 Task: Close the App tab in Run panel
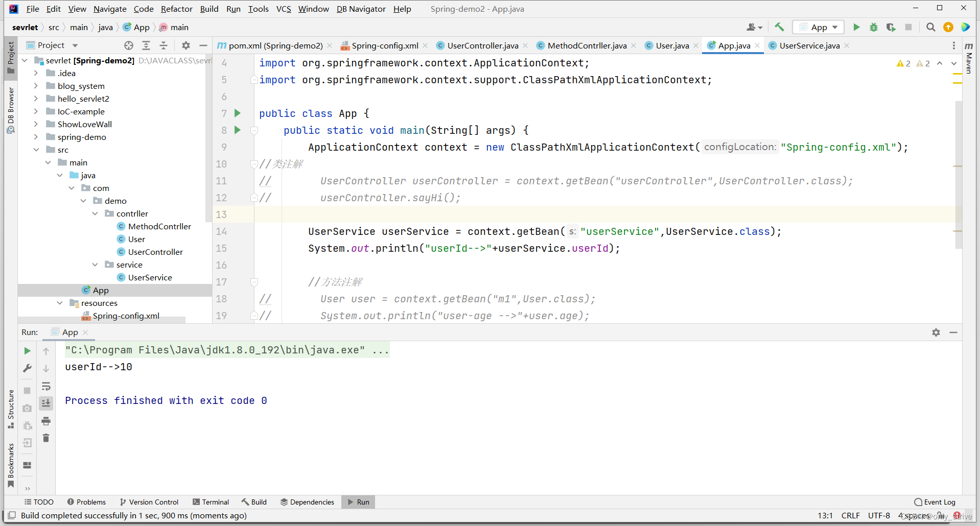pos(85,332)
